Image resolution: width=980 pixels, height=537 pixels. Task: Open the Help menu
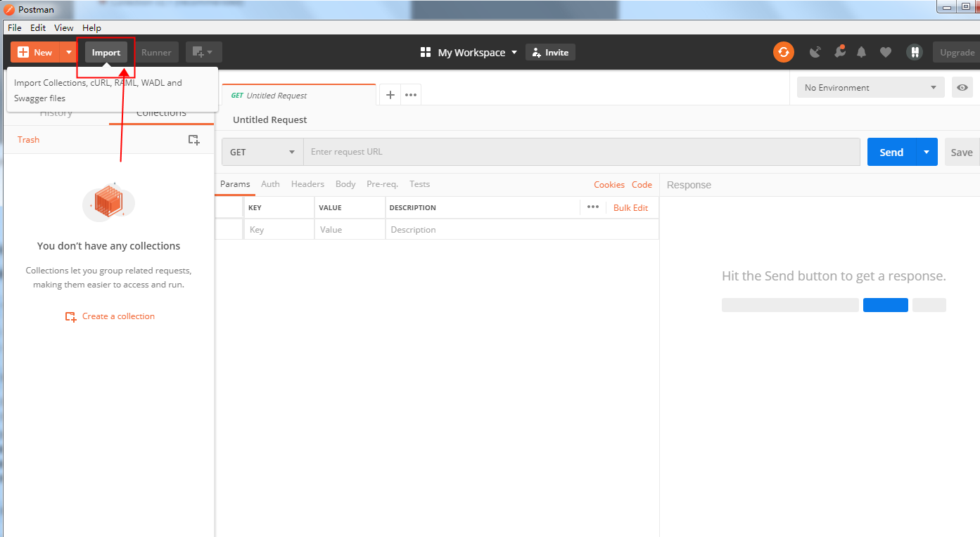(92, 28)
